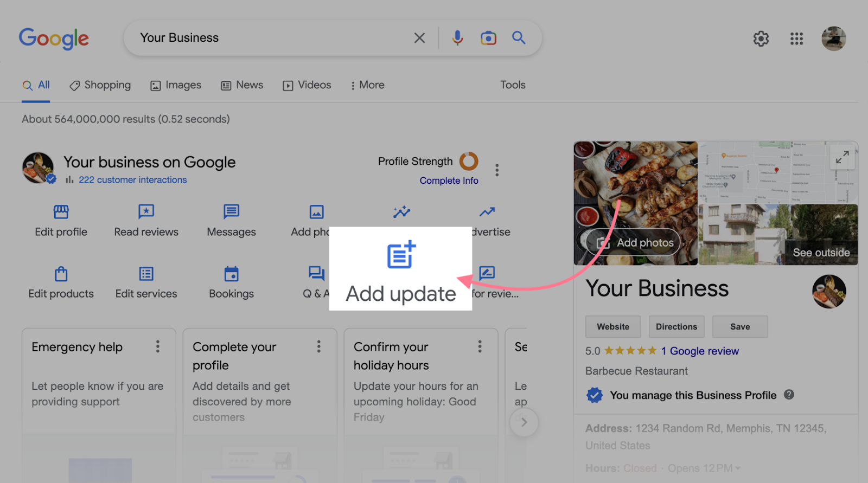Screen dimensions: 868x483
Task: Open Google settings gear icon
Action: tap(761, 38)
